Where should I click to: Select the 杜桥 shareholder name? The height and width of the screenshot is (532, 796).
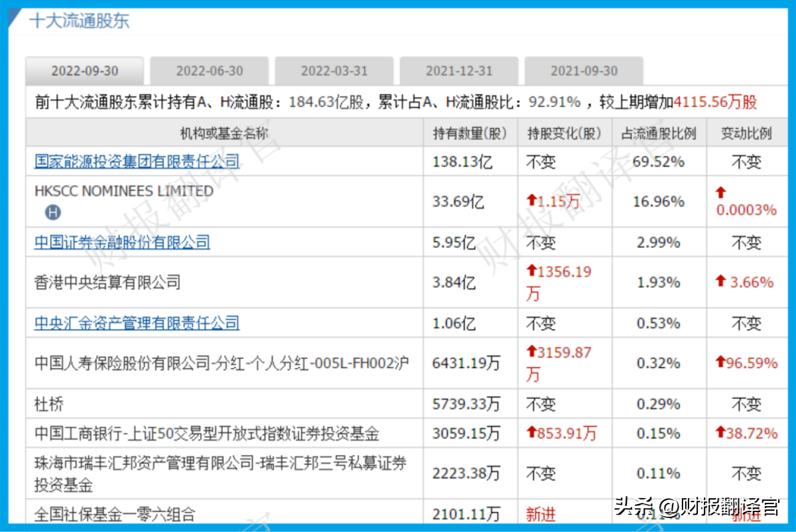tap(49, 404)
